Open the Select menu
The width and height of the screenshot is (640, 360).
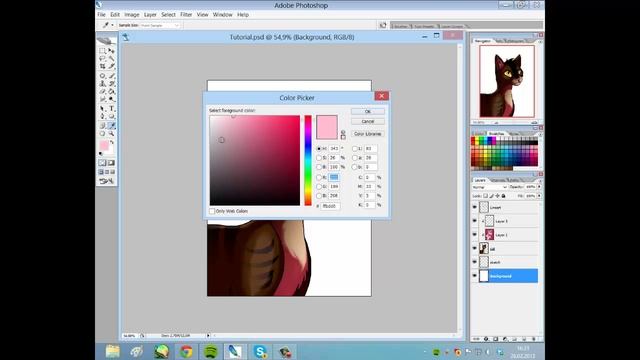[x=168, y=15]
